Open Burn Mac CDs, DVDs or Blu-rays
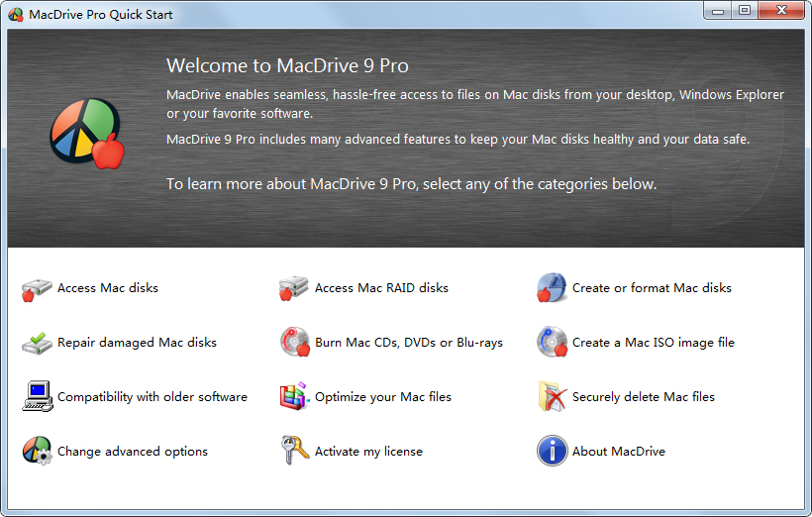The height and width of the screenshot is (517, 812). pyautogui.click(x=409, y=343)
